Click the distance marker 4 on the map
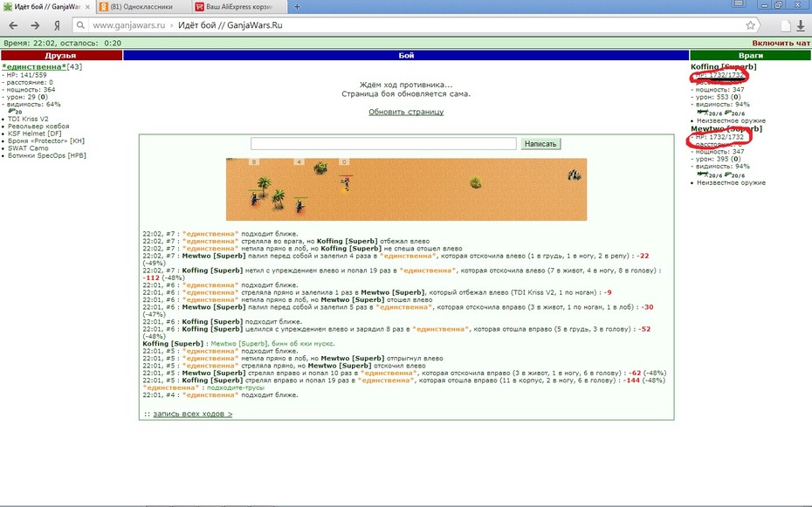This screenshot has width=812, height=507. tap(299, 162)
